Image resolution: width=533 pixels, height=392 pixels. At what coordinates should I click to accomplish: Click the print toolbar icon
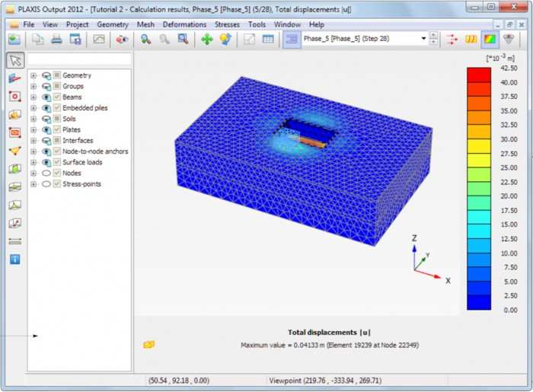coord(56,39)
